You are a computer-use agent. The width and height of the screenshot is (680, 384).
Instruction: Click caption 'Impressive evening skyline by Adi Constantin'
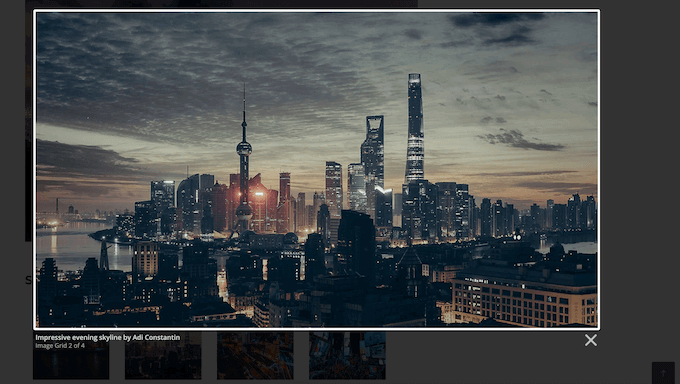(108, 338)
